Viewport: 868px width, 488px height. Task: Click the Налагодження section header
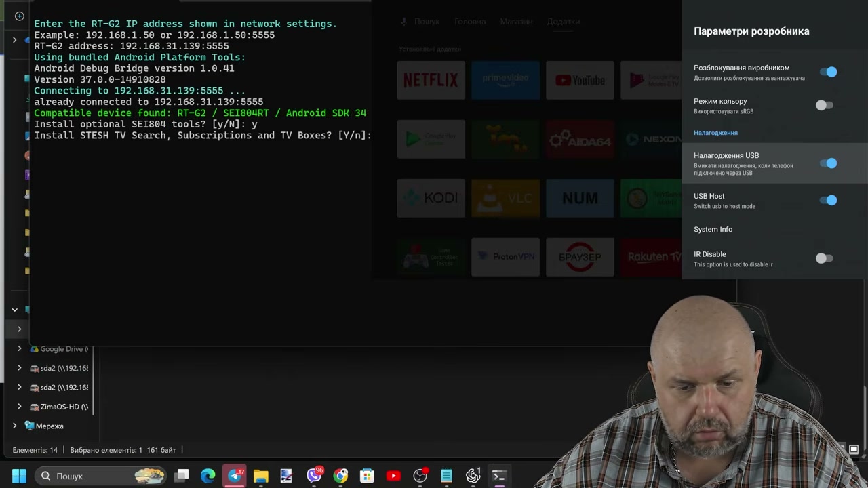click(x=715, y=133)
